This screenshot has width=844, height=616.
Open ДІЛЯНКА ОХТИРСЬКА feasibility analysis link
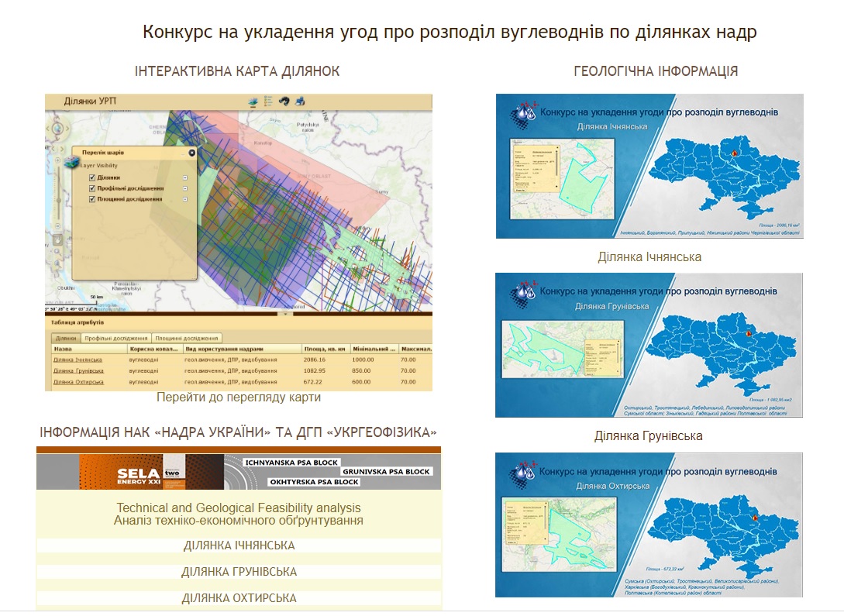click(x=239, y=598)
